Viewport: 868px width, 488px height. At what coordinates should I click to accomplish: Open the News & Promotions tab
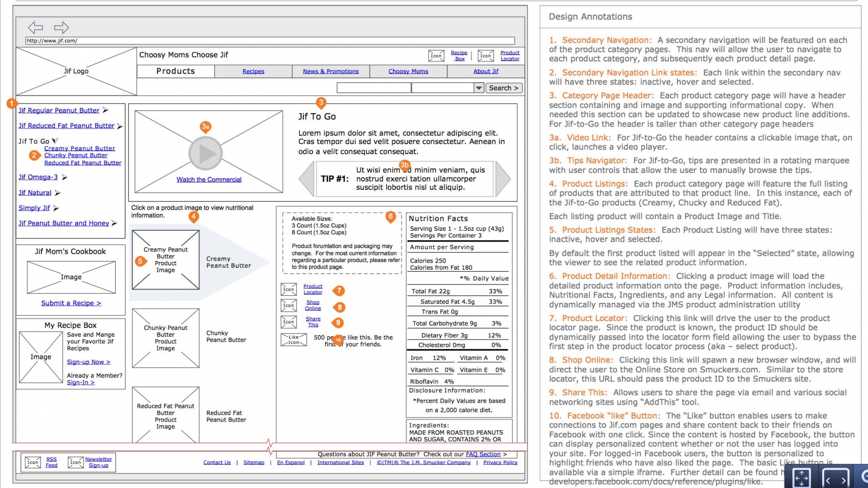pyautogui.click(x=331, y=71)
